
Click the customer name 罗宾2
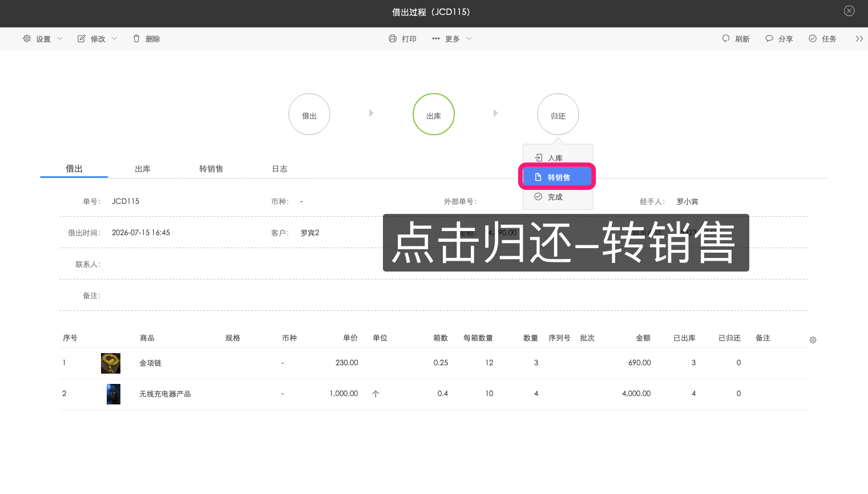pyautogui.click(x=310, y=233)
